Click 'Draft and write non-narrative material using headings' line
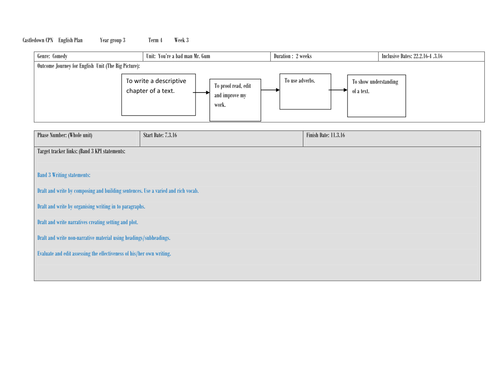The width and height of the screenshot is (500, 386). click(104, 238)
